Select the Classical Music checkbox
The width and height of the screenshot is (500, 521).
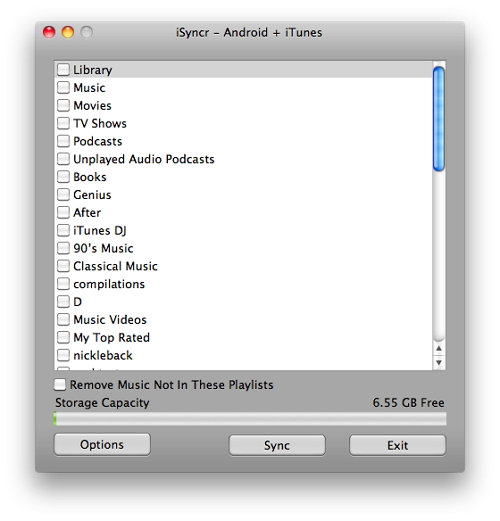click(x=63, y=266)
